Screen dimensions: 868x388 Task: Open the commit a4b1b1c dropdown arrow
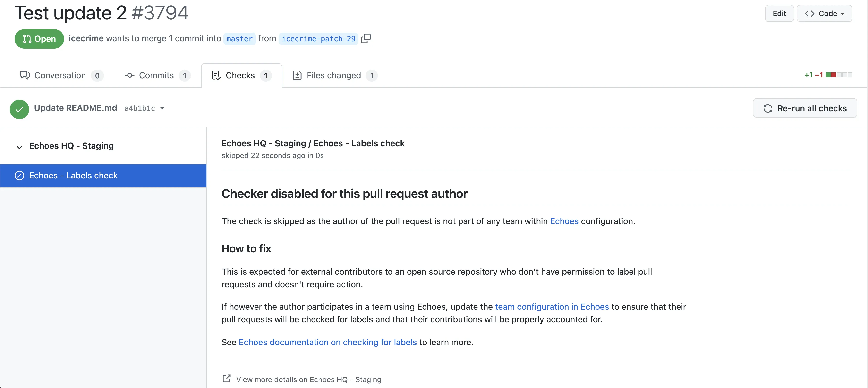pyautogui.click(x=162, y=108)
